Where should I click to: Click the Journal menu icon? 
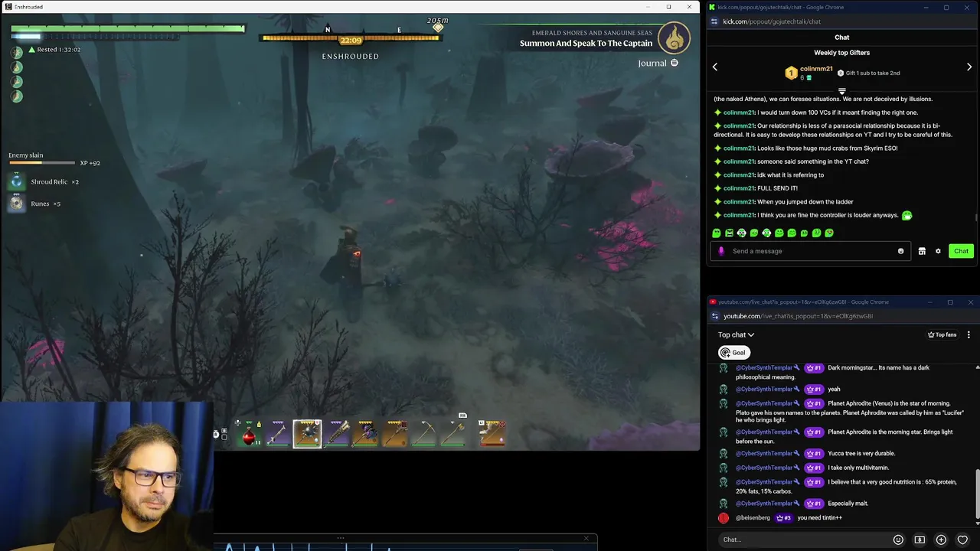pos(675,63)
